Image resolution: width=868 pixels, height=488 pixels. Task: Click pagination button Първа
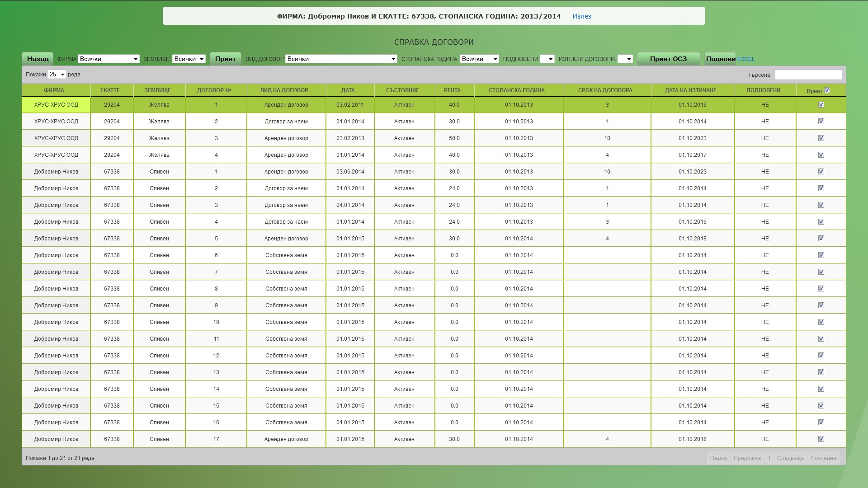click(x=718, y=458)
